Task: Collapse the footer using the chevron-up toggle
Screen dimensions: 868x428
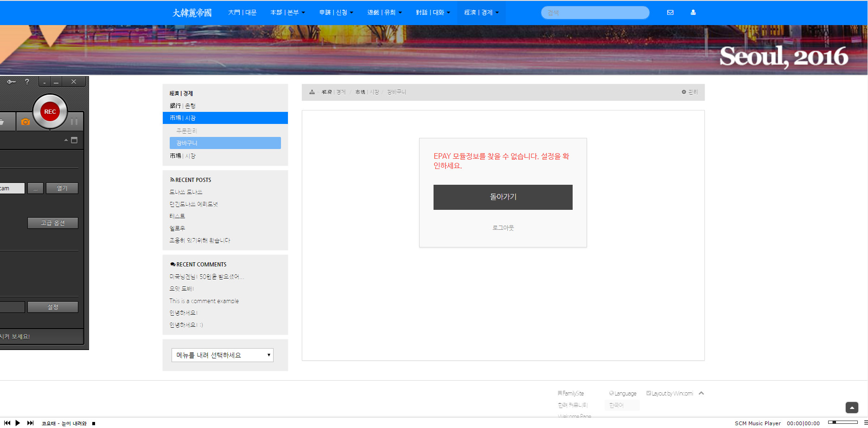Action: click(701, 393)
